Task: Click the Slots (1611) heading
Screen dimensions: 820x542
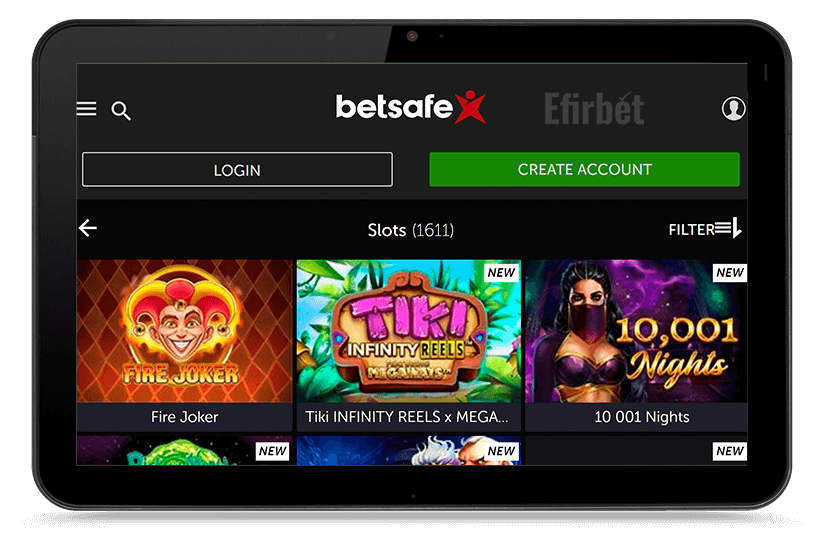Action: [411, 230]
